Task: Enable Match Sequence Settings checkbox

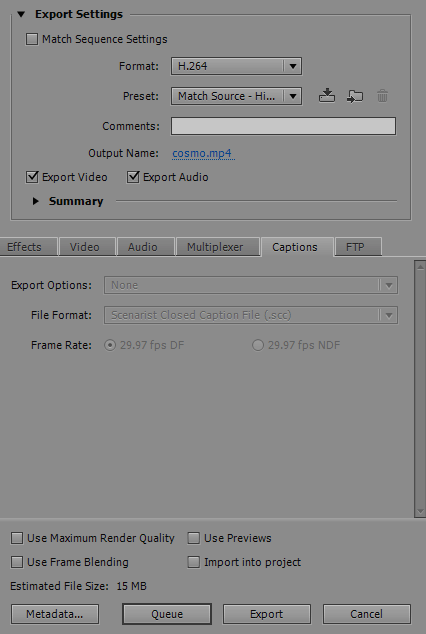Action: (32, 39)
